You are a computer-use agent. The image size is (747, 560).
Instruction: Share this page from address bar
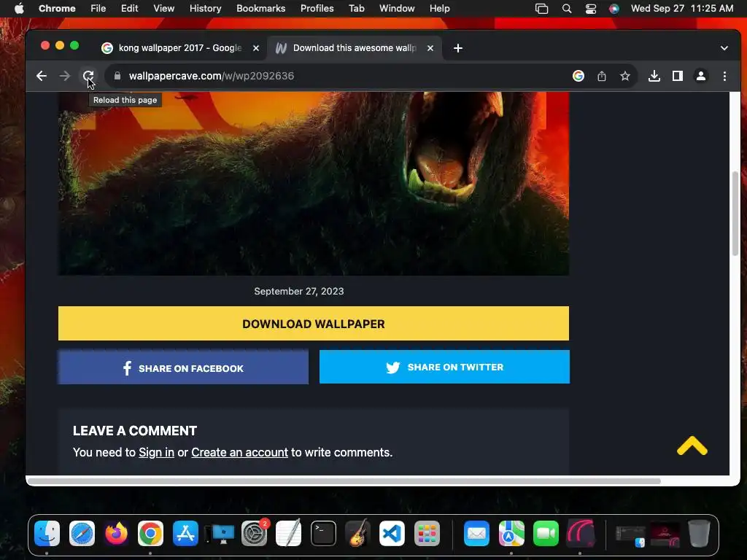click(602, 76)
